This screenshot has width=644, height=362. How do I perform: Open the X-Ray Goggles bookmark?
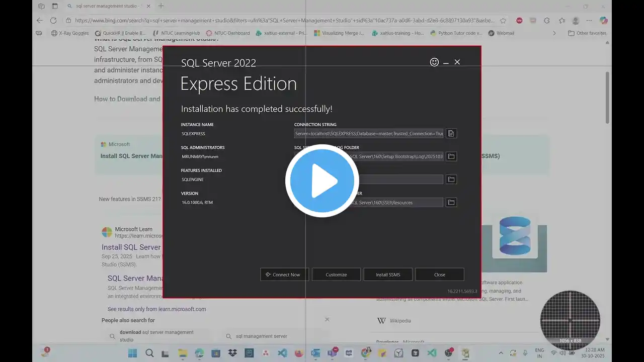click(69, 33)
